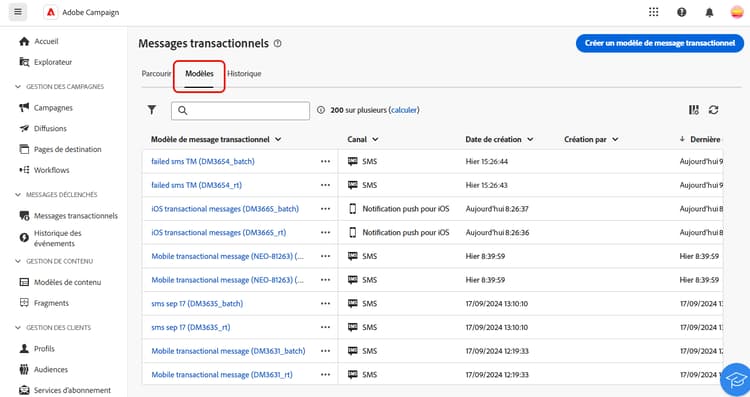
Task: Switch to the Parcourir tab
Action: pyautogui.click(x=156, y=74)
